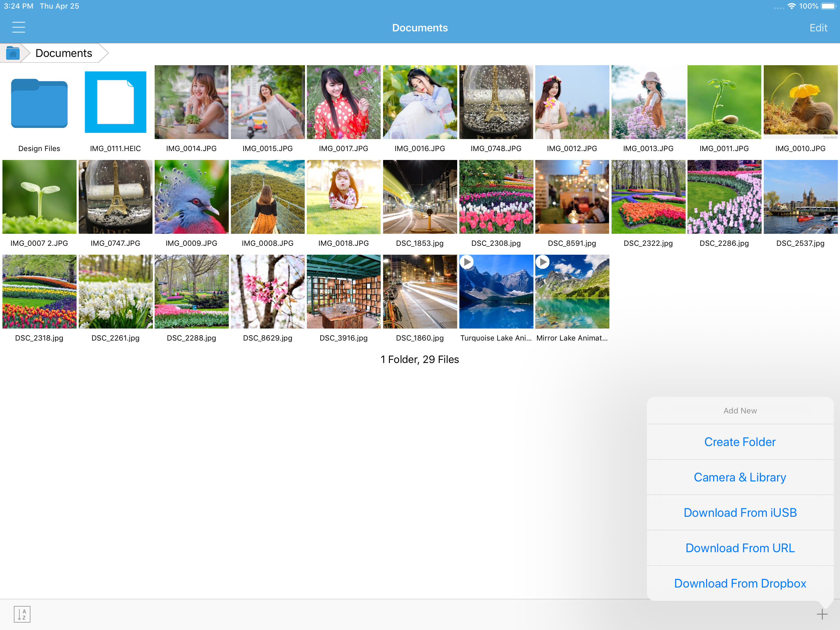
Task: Open IMG_0009.JPG blue bird photo
Action: click(x=191, y=197)
